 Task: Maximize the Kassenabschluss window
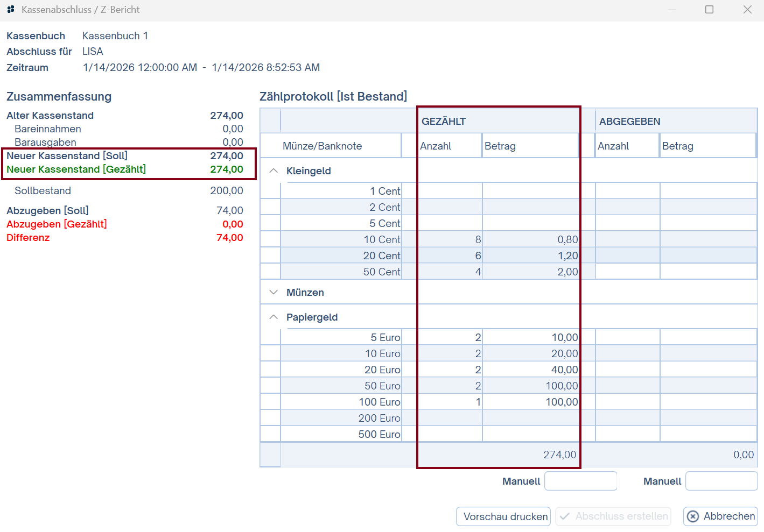click(x=709, y=10)
